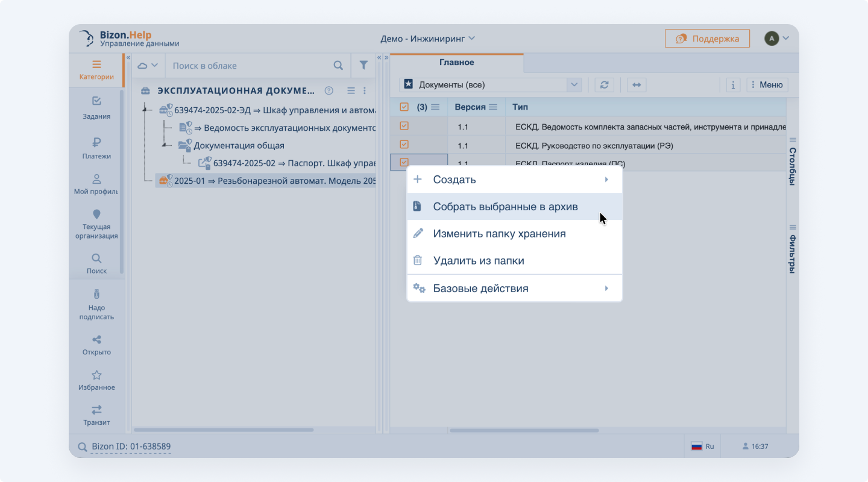Viewport: 868px width, 482px height.
Task: Uncheck the select-all checkbox in table header
Action: coord(403,107)
